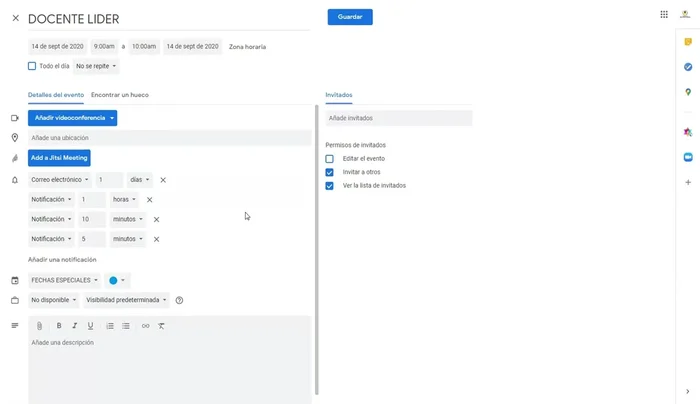Screen dimensions: 700x404
Task: Click Añadir una notificación link
Action: (x=62, y=259)
